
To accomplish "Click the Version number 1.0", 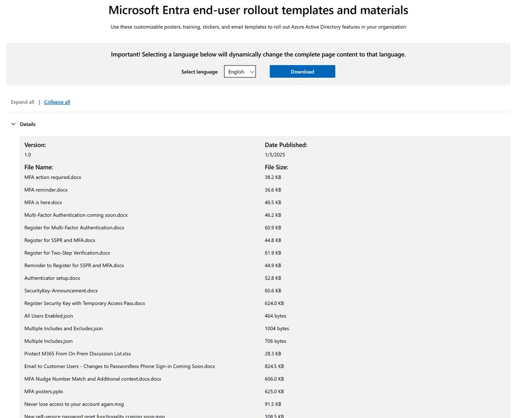I will [x=27, y=155].
